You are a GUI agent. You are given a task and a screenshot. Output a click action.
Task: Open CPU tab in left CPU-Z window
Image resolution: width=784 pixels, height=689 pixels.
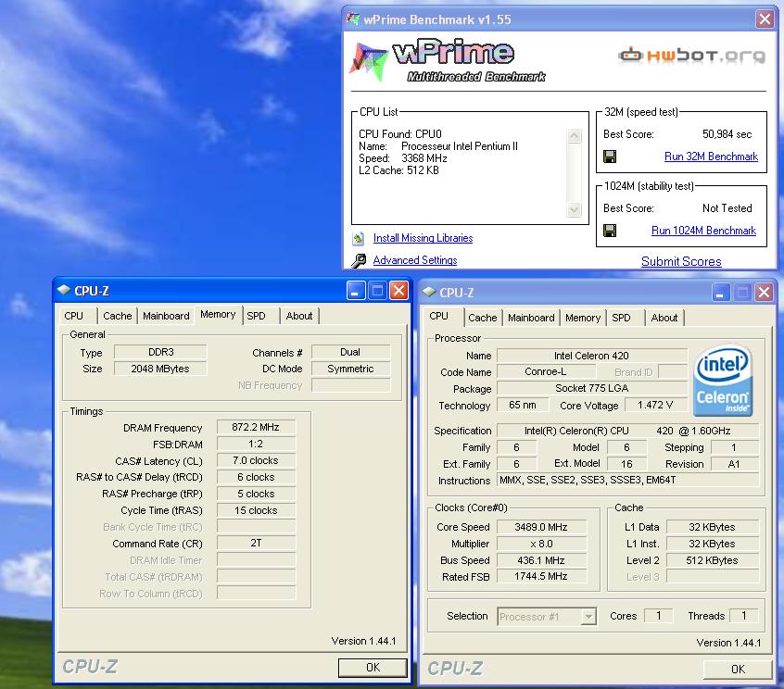click(x=74, y=316)
